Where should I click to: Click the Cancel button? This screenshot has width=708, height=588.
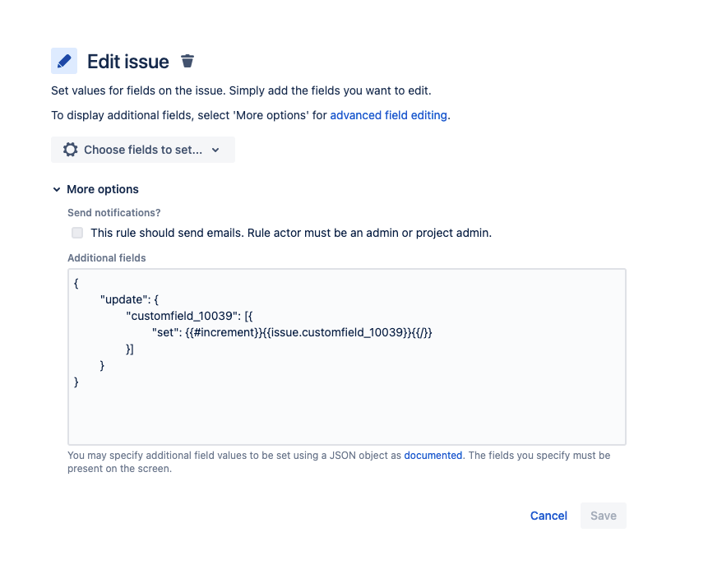pyautogui.click(x=548, y=516)
